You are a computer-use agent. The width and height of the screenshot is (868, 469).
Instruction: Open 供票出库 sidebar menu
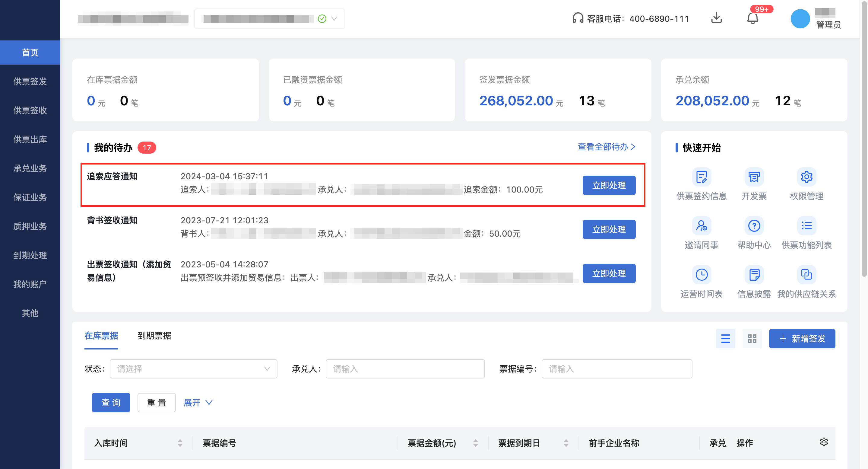30,139
